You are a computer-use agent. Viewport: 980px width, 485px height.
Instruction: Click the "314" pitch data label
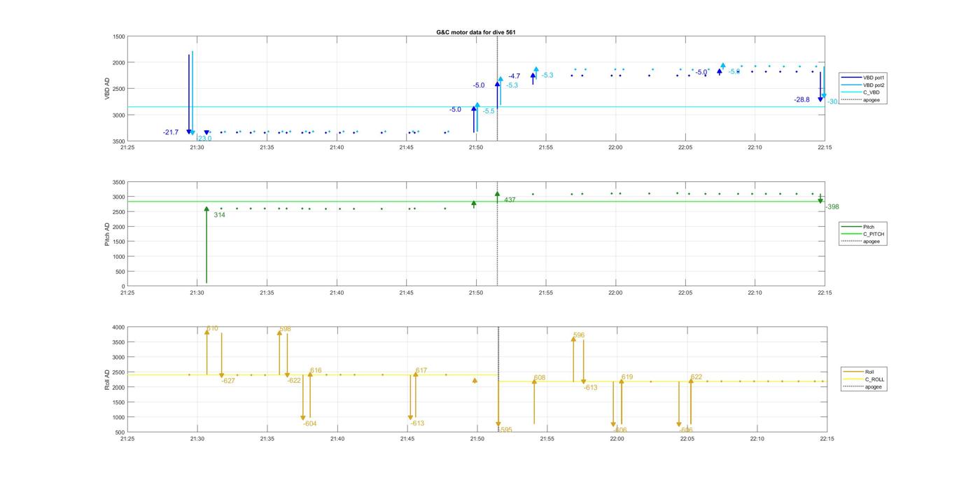tap(219, 215)
